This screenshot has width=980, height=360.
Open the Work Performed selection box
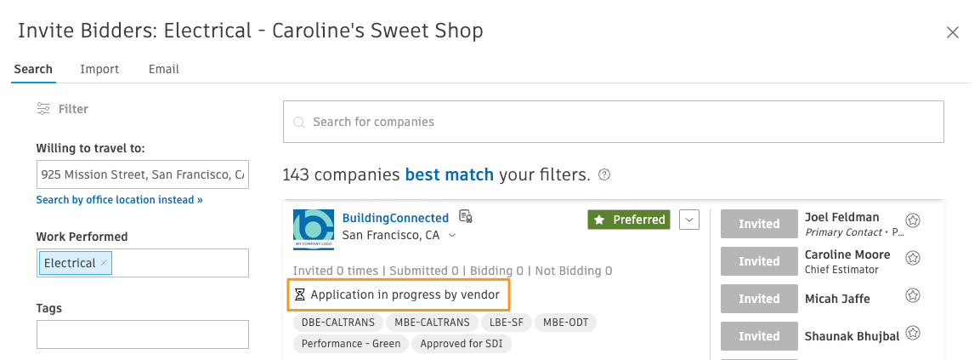click(x=143, y=263)
